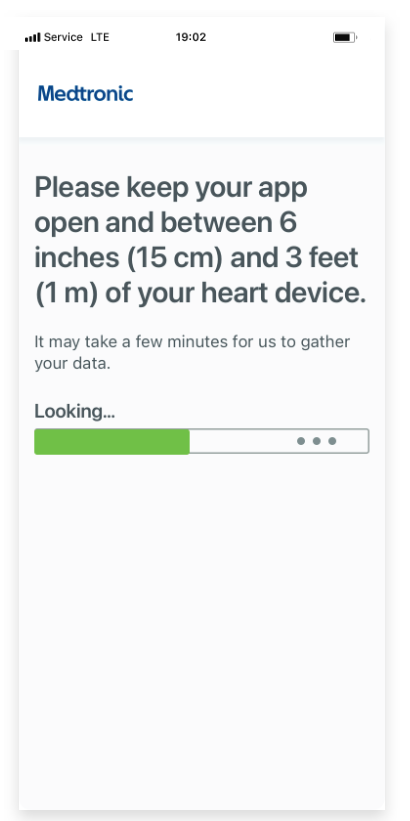The width and height of the screenshot is (410, 821).
Task: Click the unfilled white part of progress bar
Action: pyautogui.click(x=279, y=441)
